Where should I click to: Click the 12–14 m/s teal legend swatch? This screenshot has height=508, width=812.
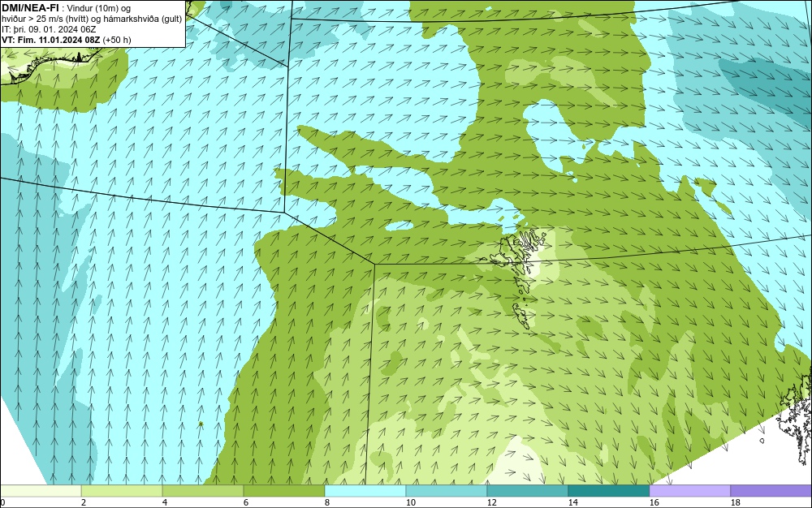(527, 490)
